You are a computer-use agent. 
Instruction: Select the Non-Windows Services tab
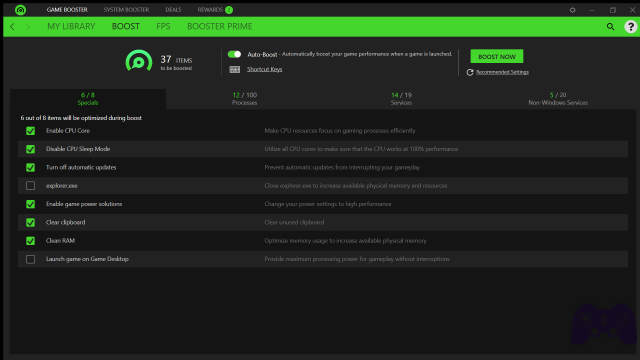coord(558,99)
